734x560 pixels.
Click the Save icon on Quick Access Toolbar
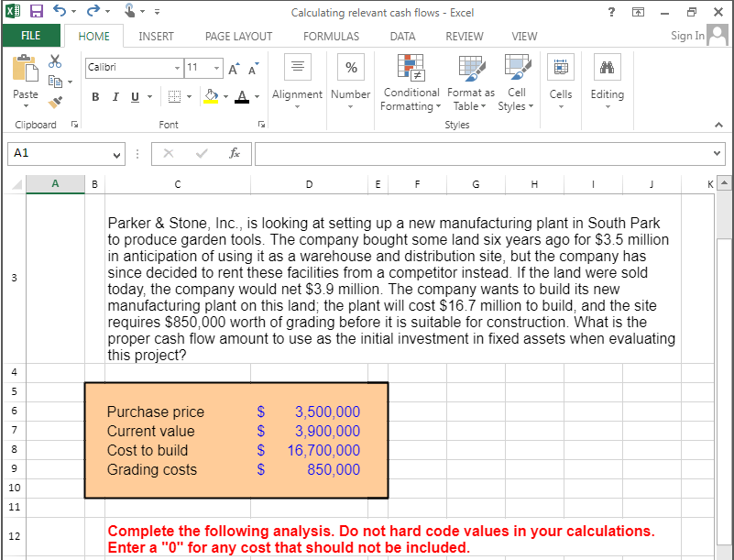pyautogui.click(x=35, y=10)
